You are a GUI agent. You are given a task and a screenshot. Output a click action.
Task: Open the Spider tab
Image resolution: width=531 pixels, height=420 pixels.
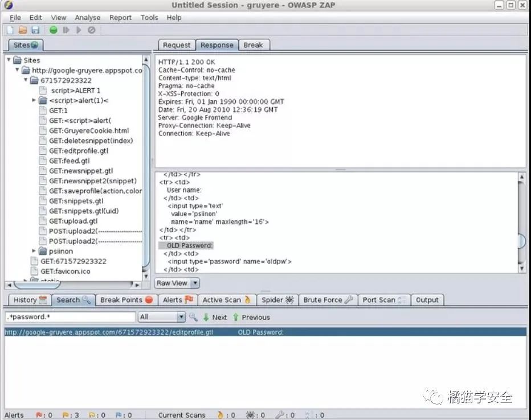pyautogui.click(x=277, y=300)
